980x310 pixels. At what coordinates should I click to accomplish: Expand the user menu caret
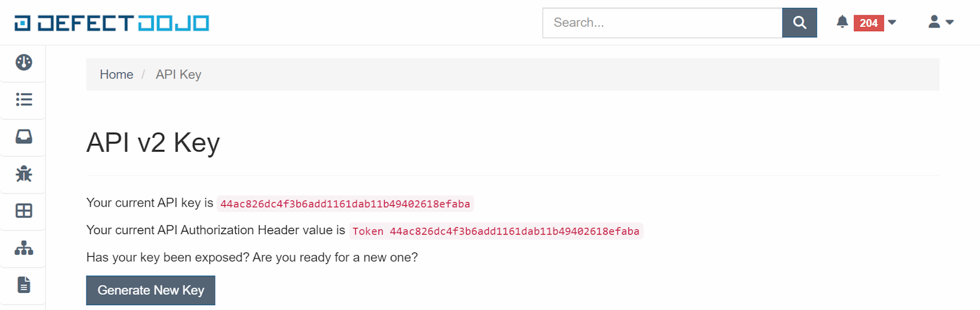click(x=950, y=23)
